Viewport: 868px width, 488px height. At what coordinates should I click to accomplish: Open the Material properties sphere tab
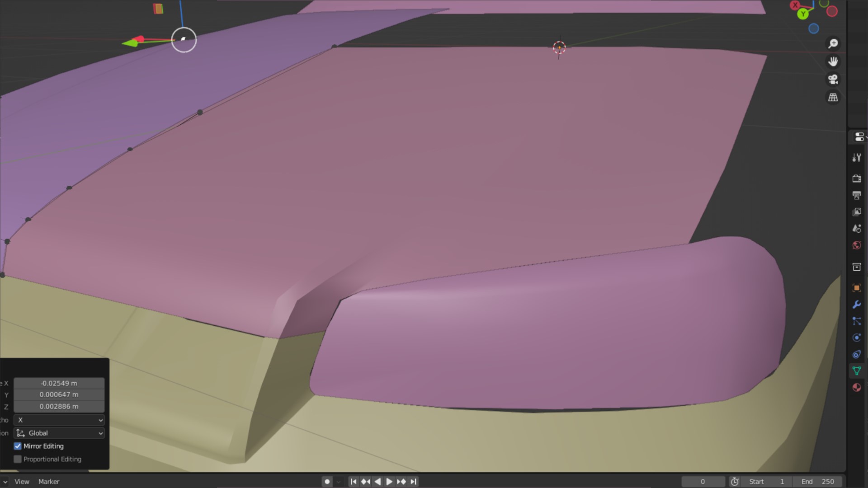click(856, 387)
